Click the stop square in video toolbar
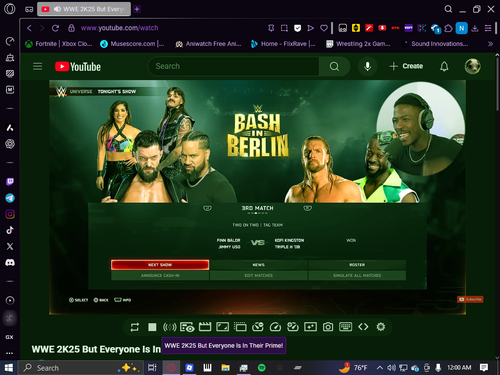500x375 pixels. tap(152, 327)
